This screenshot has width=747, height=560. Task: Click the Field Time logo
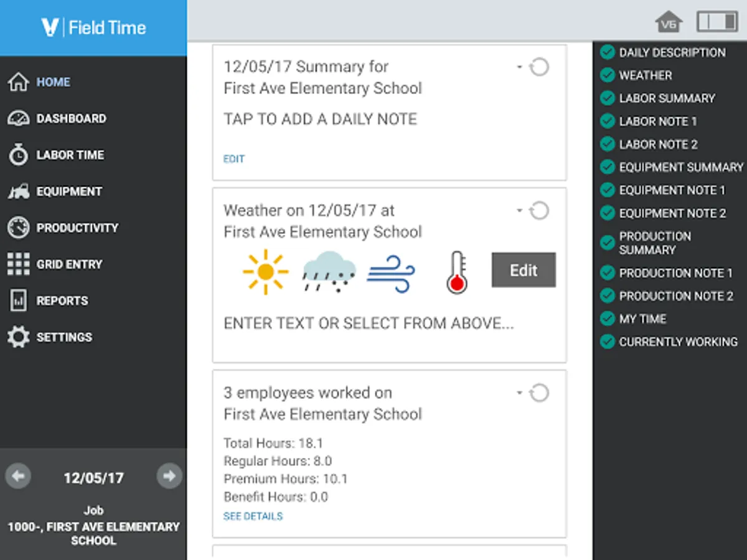pos(93,27)
